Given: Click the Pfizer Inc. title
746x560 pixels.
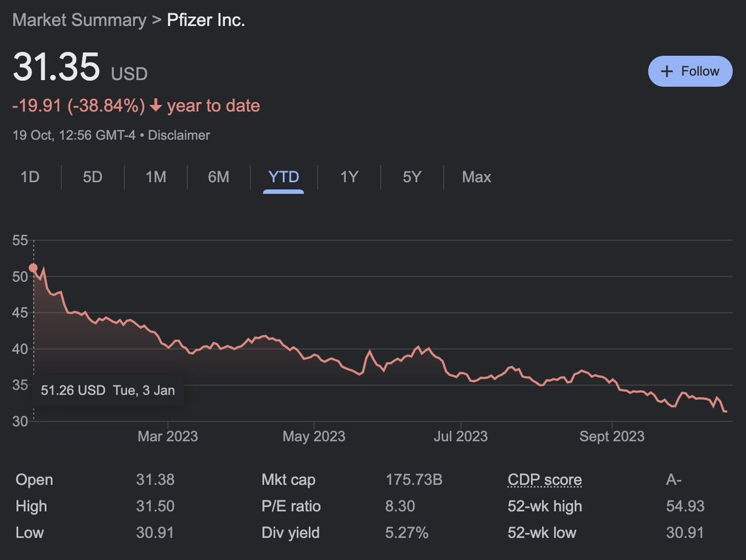Looking at the screenshot, I should 206,20.
